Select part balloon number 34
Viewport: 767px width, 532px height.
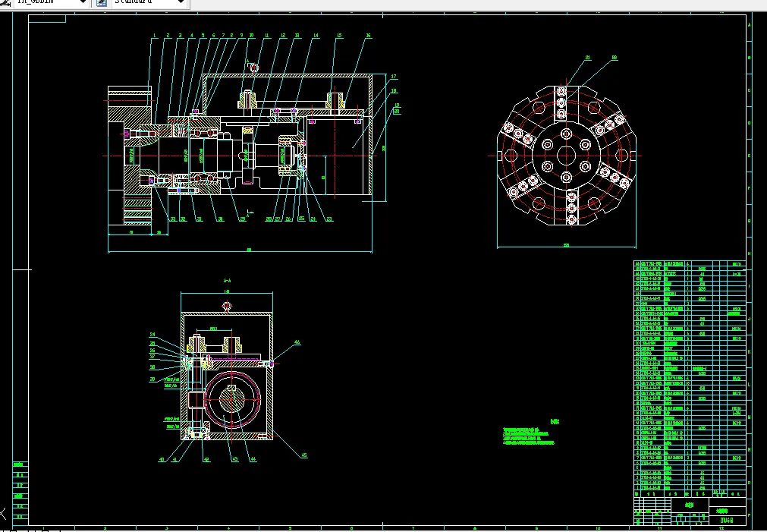152,335
